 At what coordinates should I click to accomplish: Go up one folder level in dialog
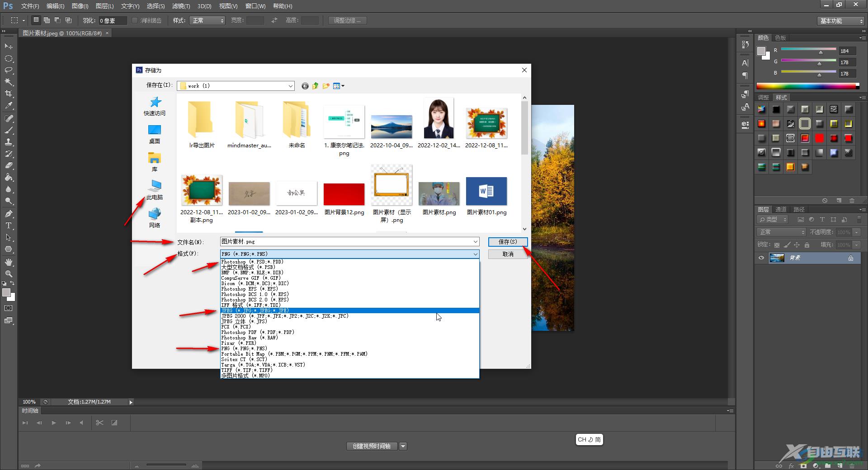pyautogui.click(x=316, y=86)
